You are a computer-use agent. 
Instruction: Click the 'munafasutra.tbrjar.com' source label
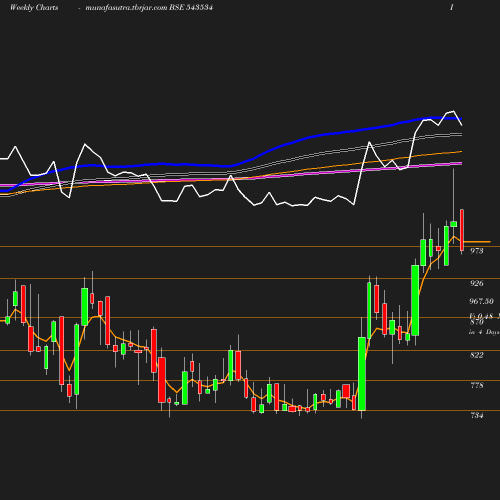pos(126,8)
